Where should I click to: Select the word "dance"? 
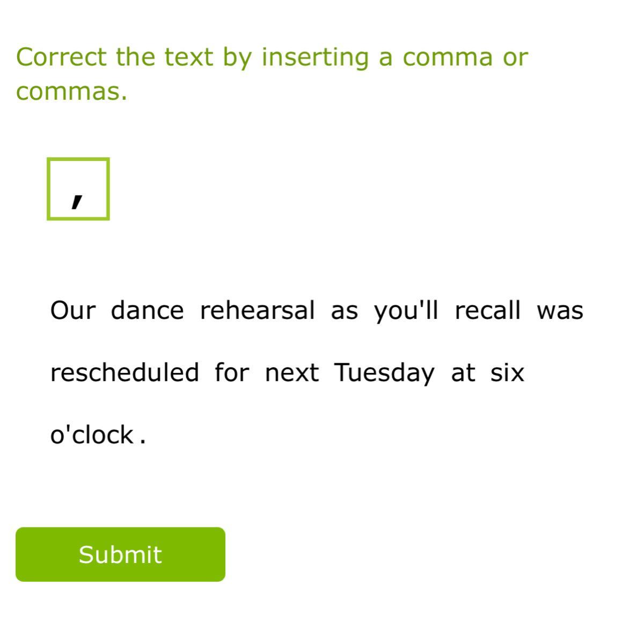click(x=147, y=310)
